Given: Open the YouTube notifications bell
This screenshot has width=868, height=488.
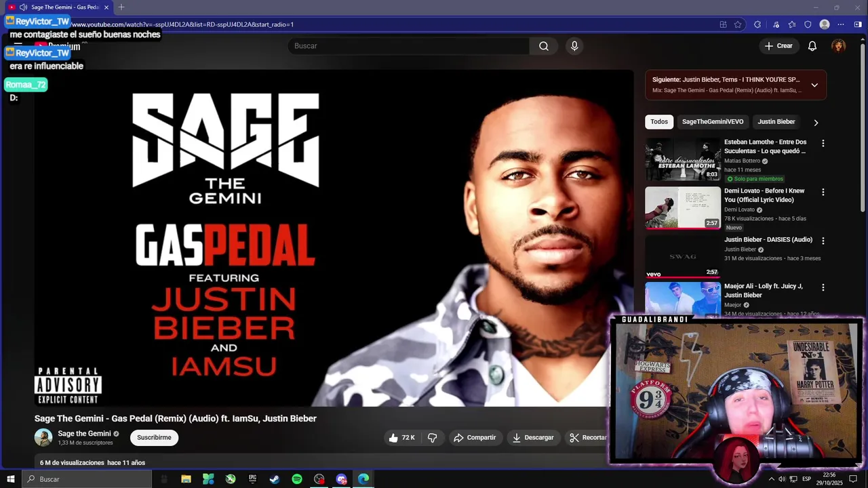Looking at the screenshot, I should 812,46.
